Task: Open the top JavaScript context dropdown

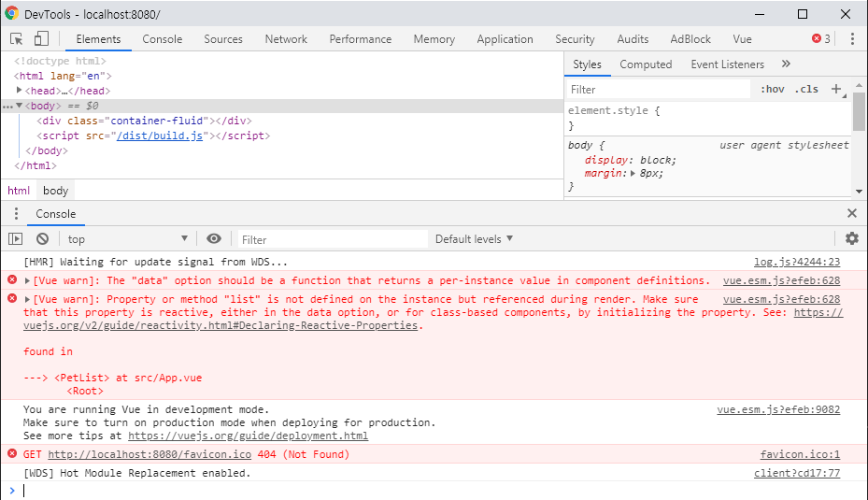Action: 127,239
